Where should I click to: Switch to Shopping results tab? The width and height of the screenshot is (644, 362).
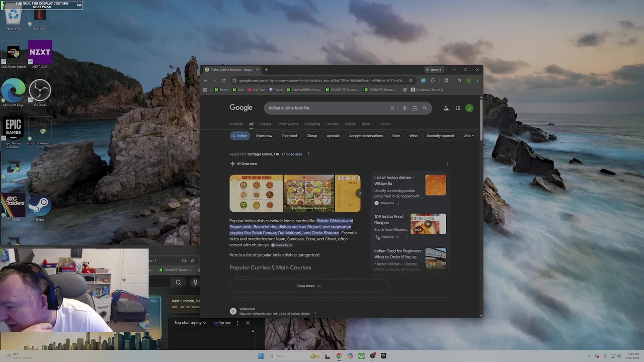[x=312, y=124]
